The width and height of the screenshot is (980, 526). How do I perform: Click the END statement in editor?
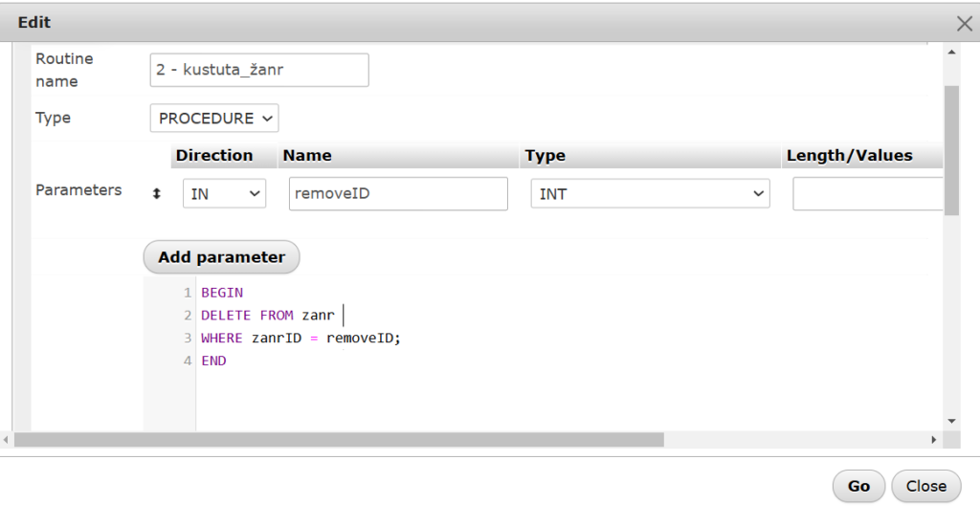(x=213, y=362)
